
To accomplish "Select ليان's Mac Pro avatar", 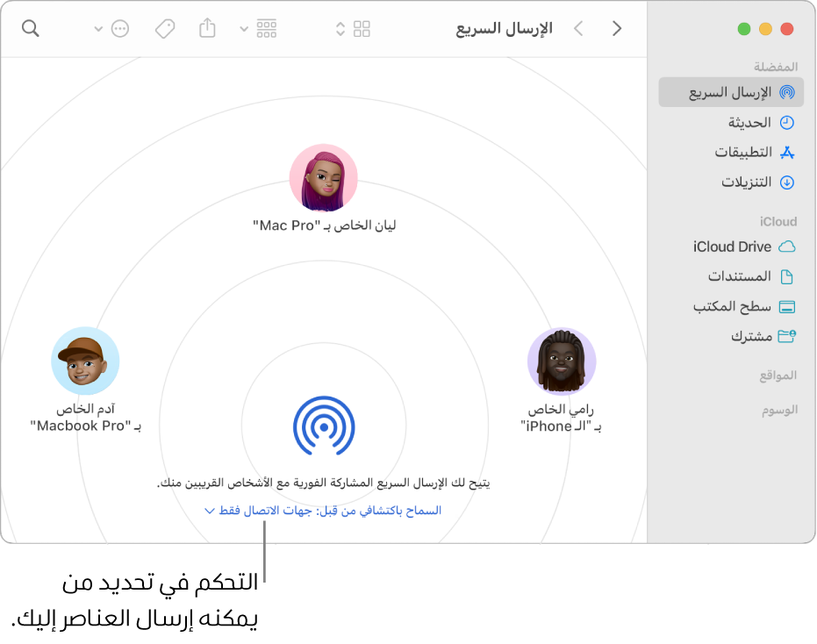I will pyautogui.click(x=324, y=178).
